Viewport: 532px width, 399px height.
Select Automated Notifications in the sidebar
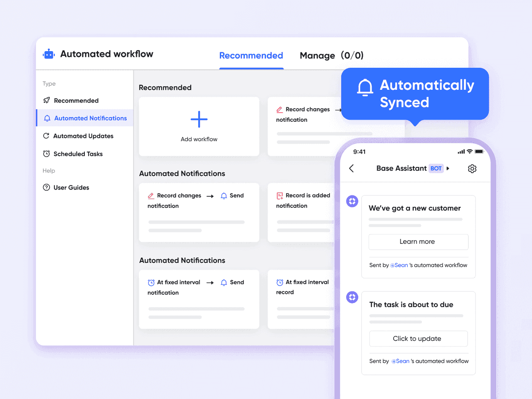(90, 118)
